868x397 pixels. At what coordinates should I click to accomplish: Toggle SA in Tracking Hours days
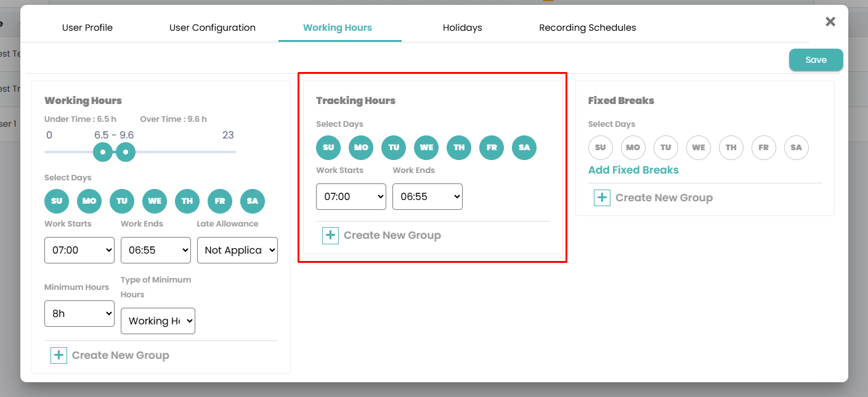[524, 148]
